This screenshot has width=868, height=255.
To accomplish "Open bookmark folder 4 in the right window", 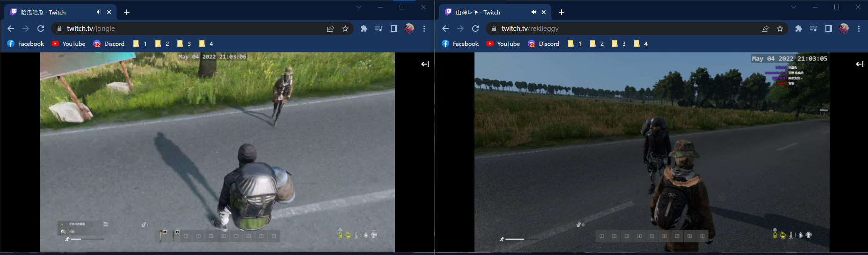I will pyautogui.click(x=641, y=44).
